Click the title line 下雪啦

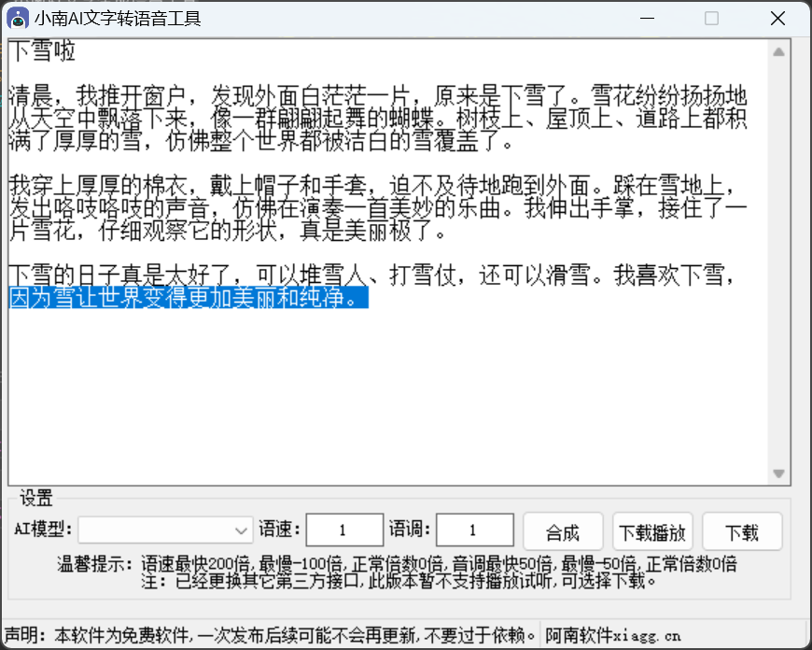point(42,50)
